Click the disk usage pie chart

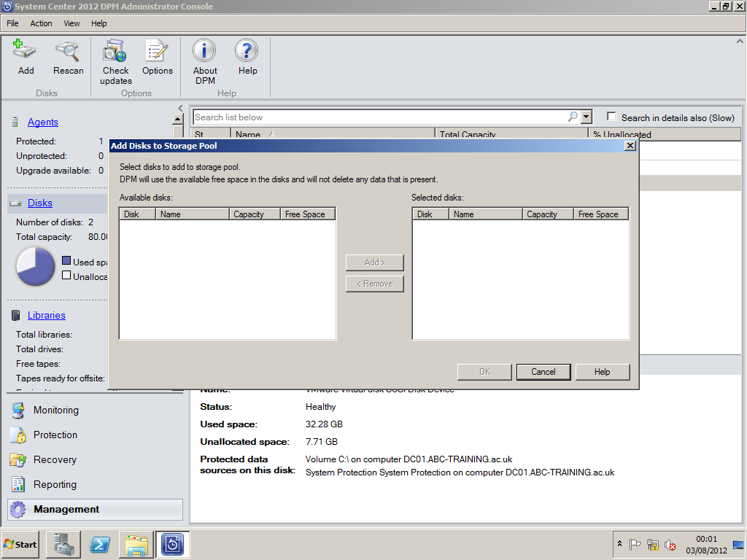pos(36,266)
